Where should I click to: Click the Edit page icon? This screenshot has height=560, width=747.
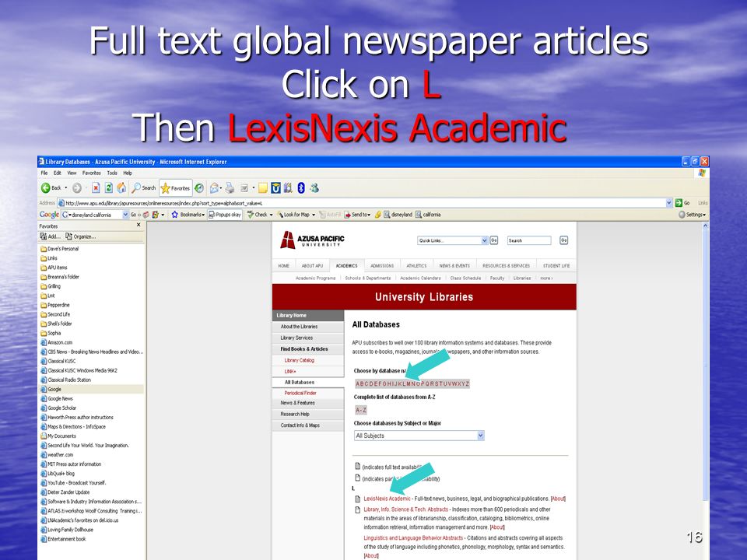pos(244,188)
